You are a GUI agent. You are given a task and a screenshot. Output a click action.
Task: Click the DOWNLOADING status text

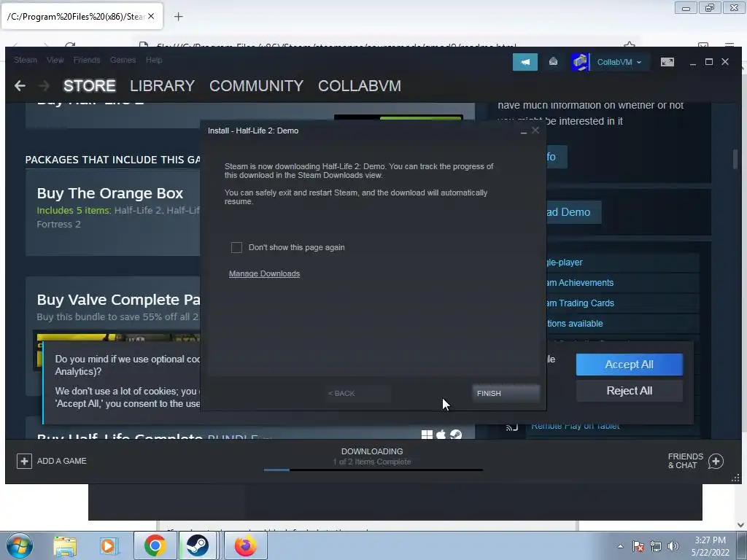[x=372, y=451]
